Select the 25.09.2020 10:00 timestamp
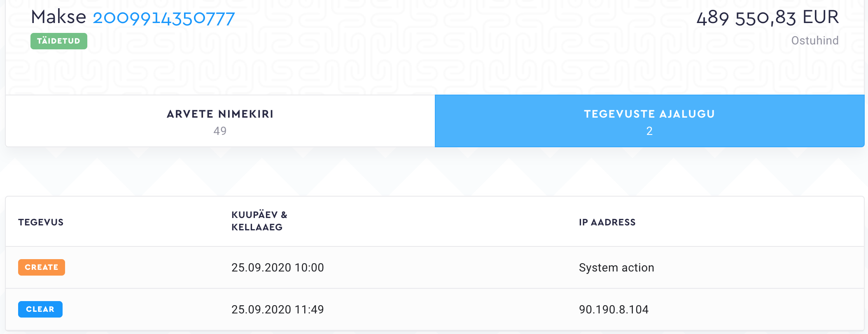868x334 pixels. (x=278, y=268)
